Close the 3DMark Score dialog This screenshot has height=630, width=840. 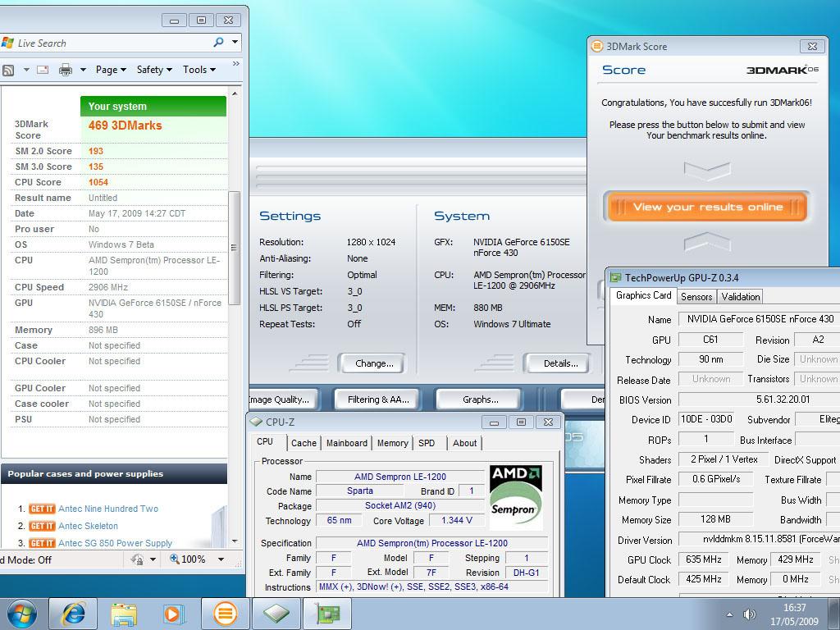pos(812,46)
